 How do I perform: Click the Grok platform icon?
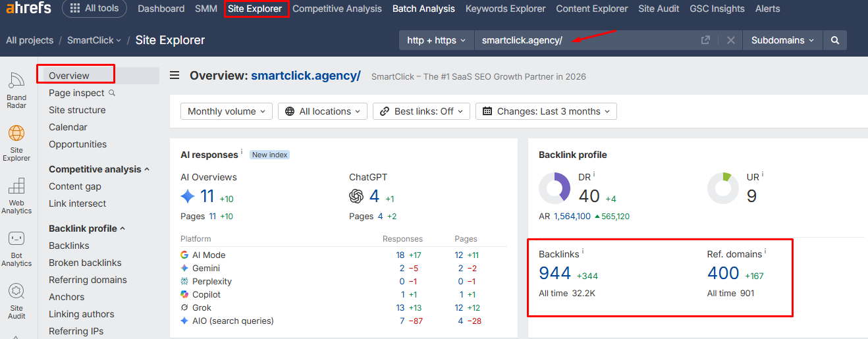tap(184, 307)
